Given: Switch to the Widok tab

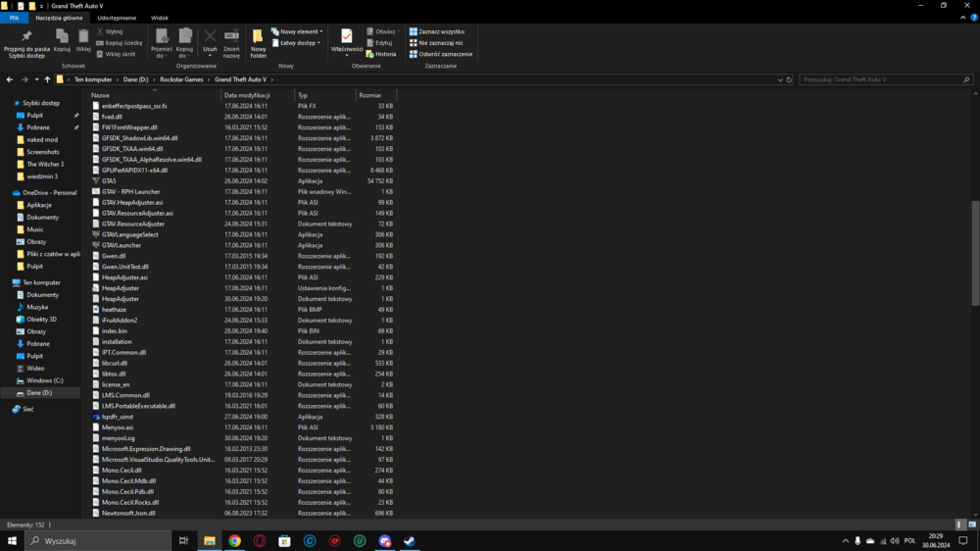Looking at the screenshot, I should coord(160,18).
